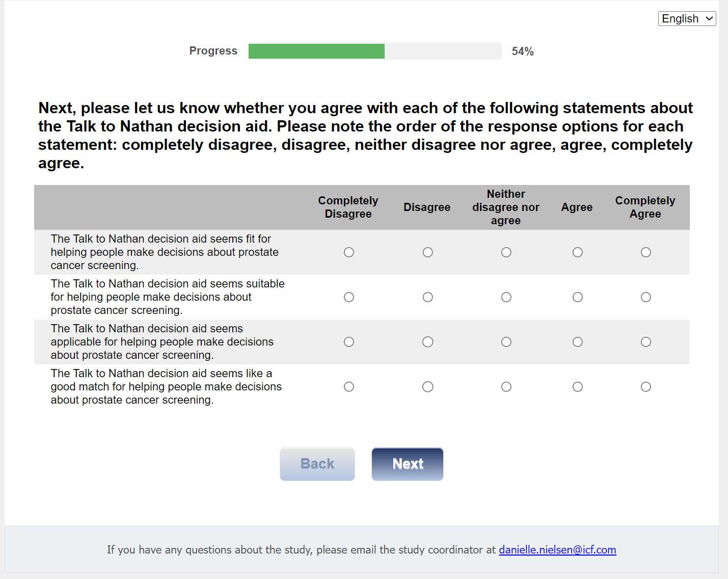This screenshot has height=579, width=728.
Task: Choose Agree for the 'seems fit' statement
Action: point(577,252)
